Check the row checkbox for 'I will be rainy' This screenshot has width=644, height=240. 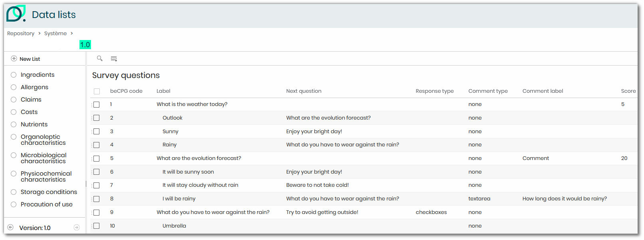(97, 199)
